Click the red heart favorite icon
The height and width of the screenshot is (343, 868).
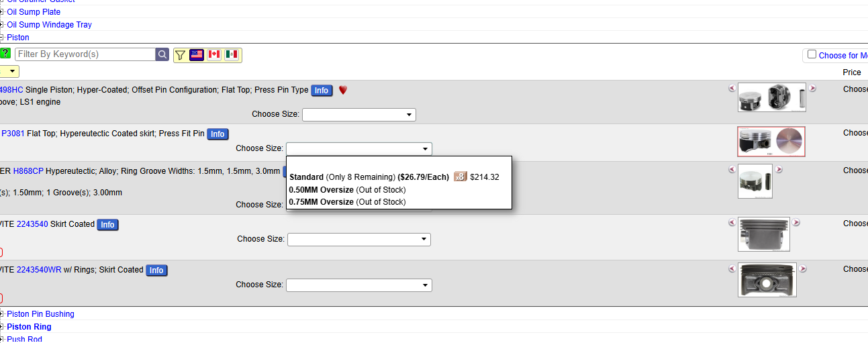342,90
